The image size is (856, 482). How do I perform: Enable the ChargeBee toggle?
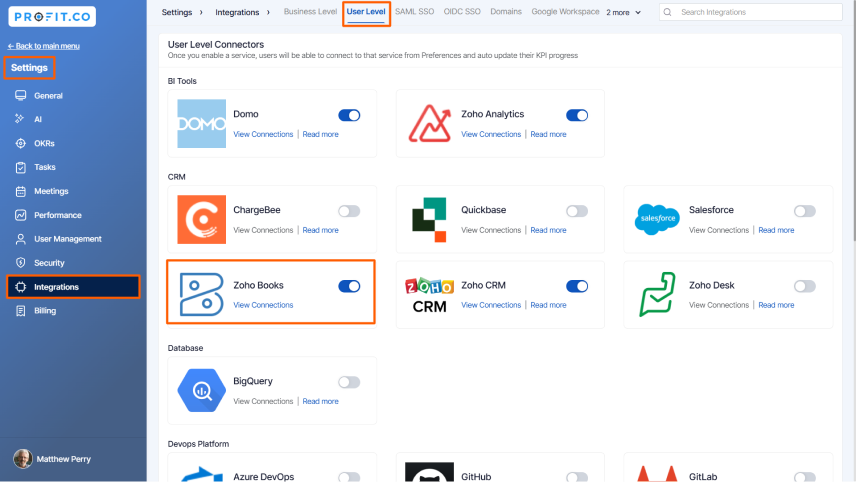coord(349,211)
